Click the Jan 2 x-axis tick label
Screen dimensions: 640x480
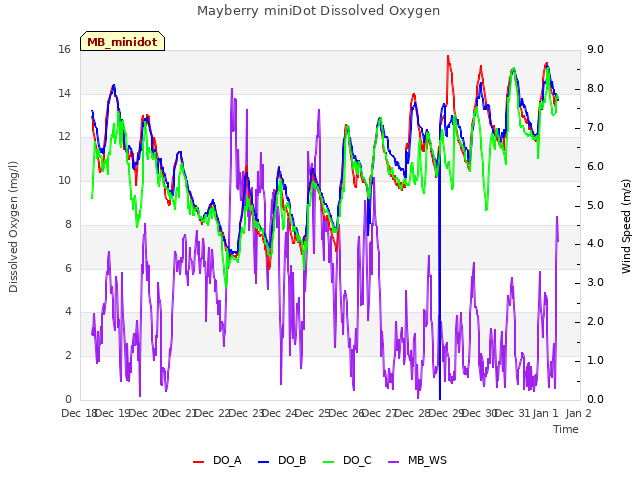(578, 413)
